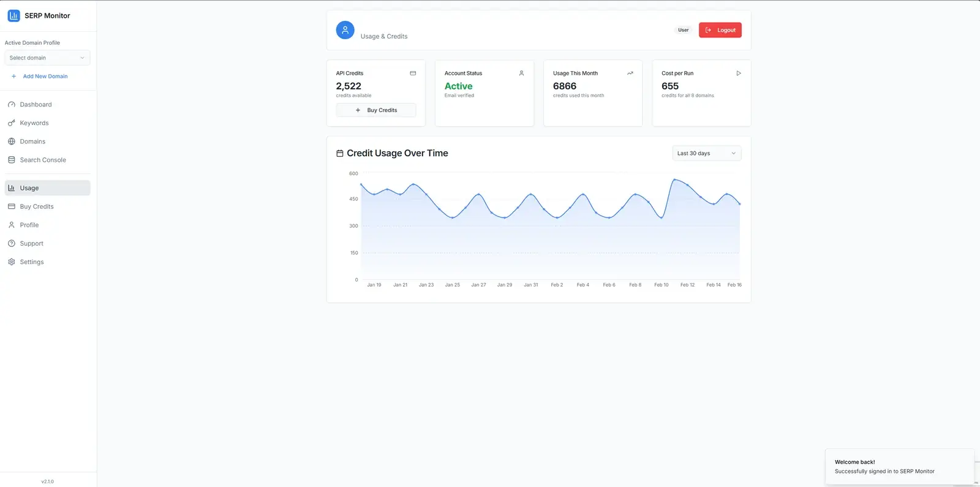Go to the Keywords section

tap(47, 123)
